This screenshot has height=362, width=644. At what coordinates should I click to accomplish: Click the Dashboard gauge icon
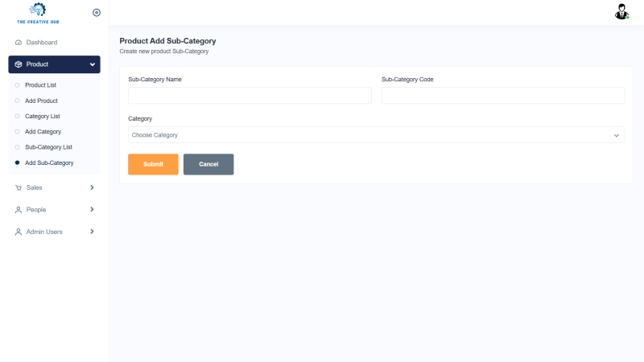(x=19, y=43)
